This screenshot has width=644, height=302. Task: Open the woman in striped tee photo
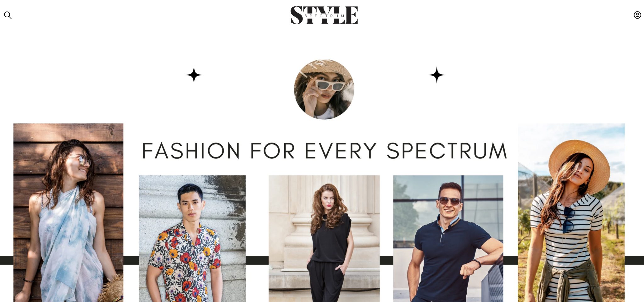pos(571,213)
